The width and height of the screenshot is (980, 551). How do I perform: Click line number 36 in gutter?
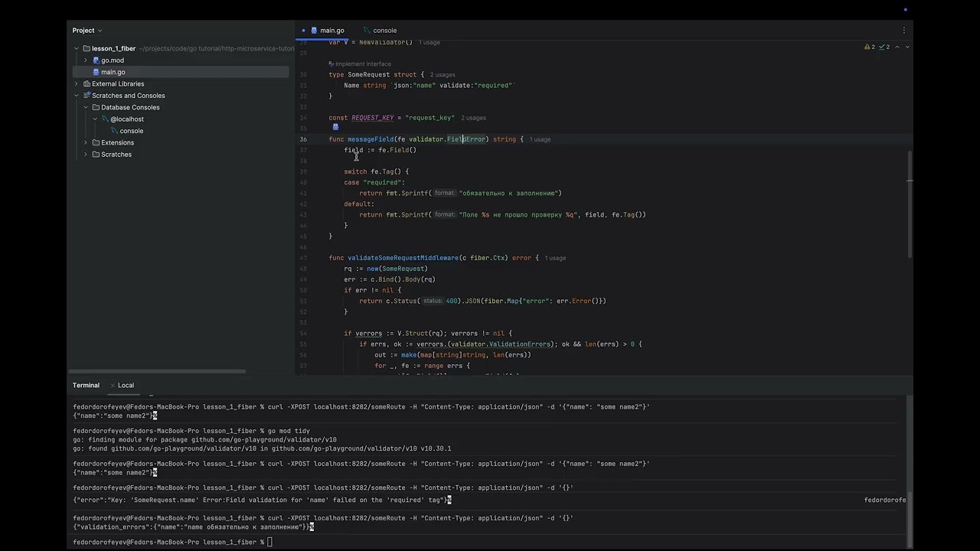(x=304, y=139)
